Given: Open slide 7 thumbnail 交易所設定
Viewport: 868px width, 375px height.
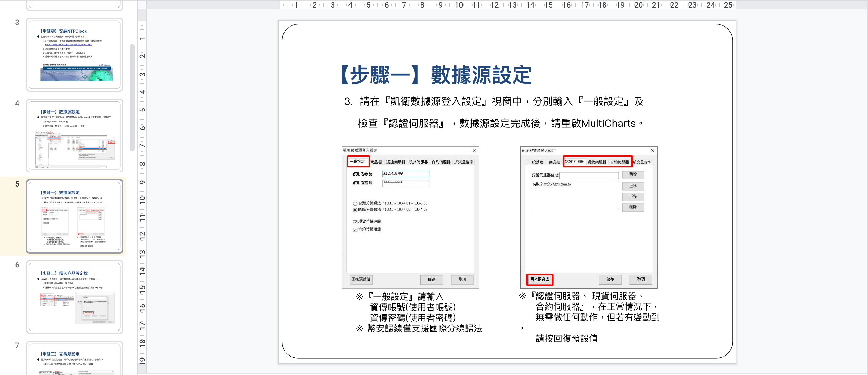Looking at the screenshot, I should point(75,358).
